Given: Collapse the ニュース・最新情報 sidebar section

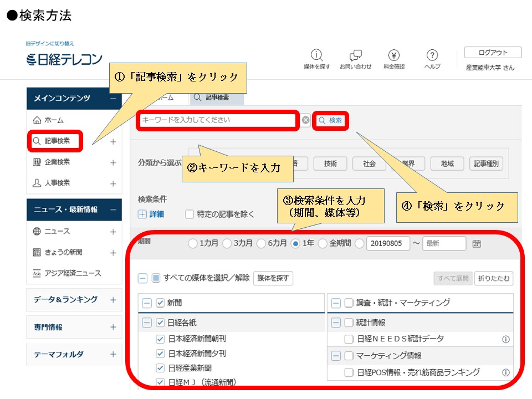Looking at the screenshot, I should [113, 209].
